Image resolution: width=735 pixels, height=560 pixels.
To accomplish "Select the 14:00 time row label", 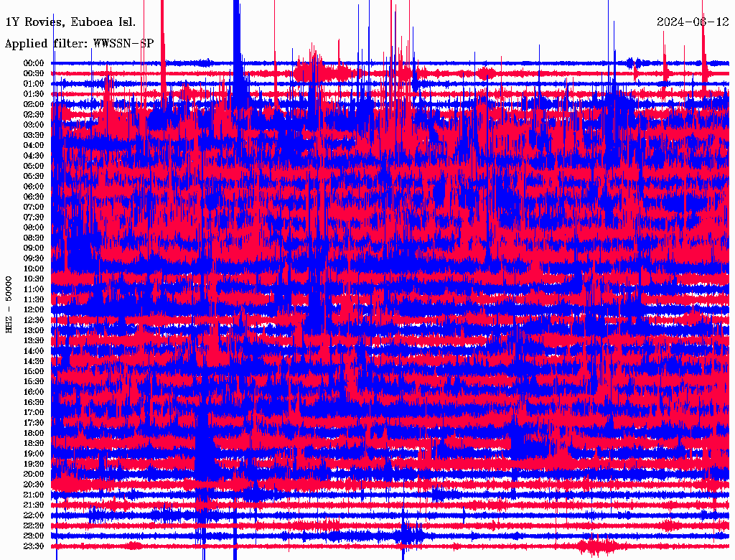I will [34, 351].
